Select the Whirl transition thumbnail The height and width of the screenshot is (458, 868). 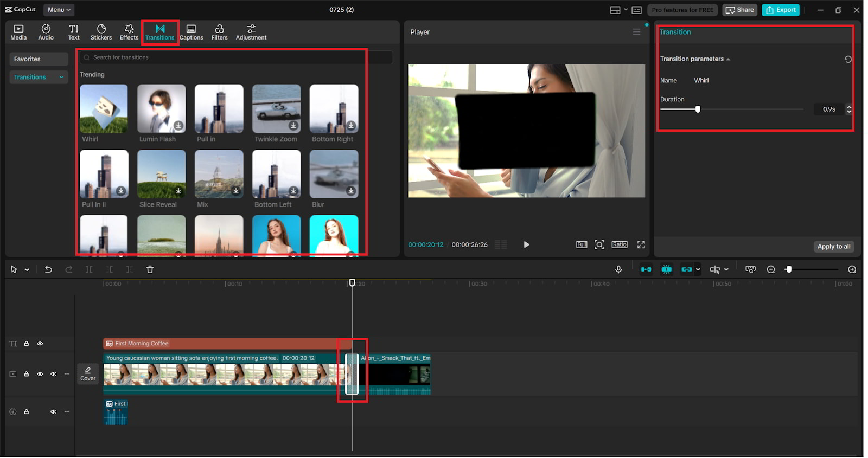pyautogui.click(x=104, y=109)
